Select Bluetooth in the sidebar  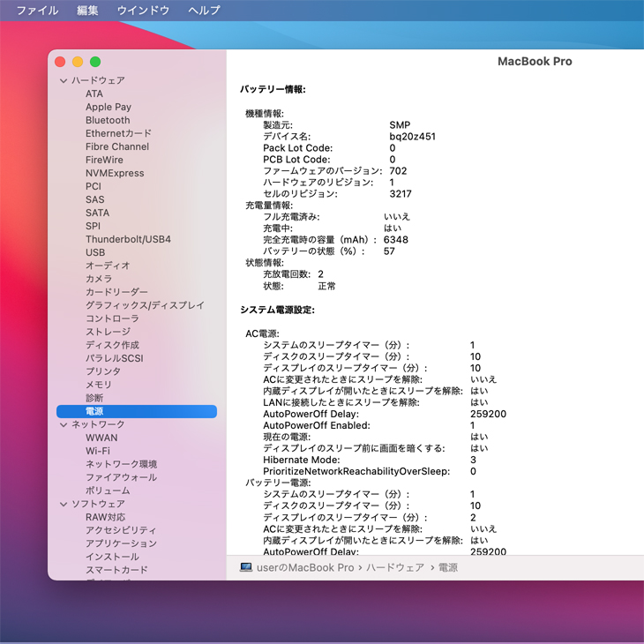[x=108, y=120]
